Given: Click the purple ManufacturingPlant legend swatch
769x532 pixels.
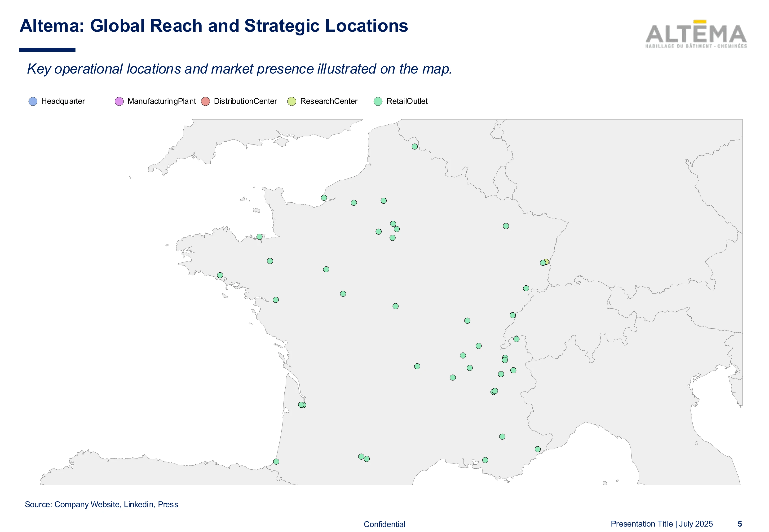Looking at the screenshot, I should 119,101.
